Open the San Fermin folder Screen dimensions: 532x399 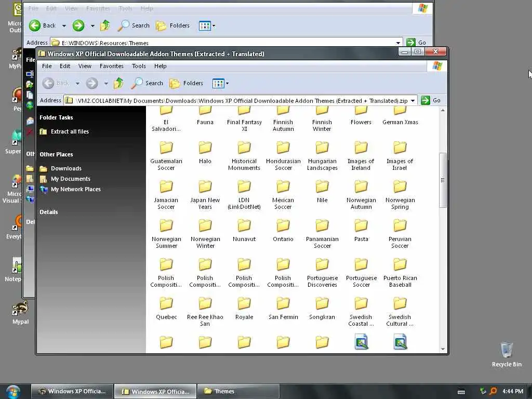tap(283, 309)
